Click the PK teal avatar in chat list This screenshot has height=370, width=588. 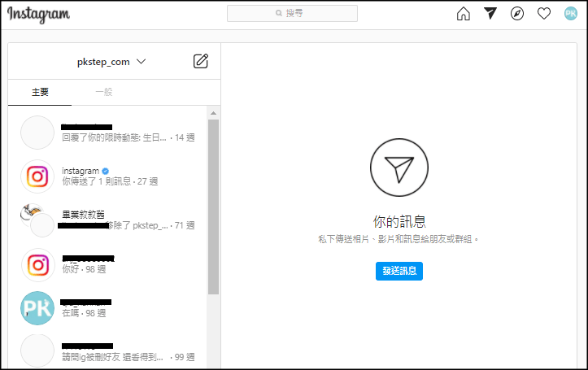tap(37, 308)
